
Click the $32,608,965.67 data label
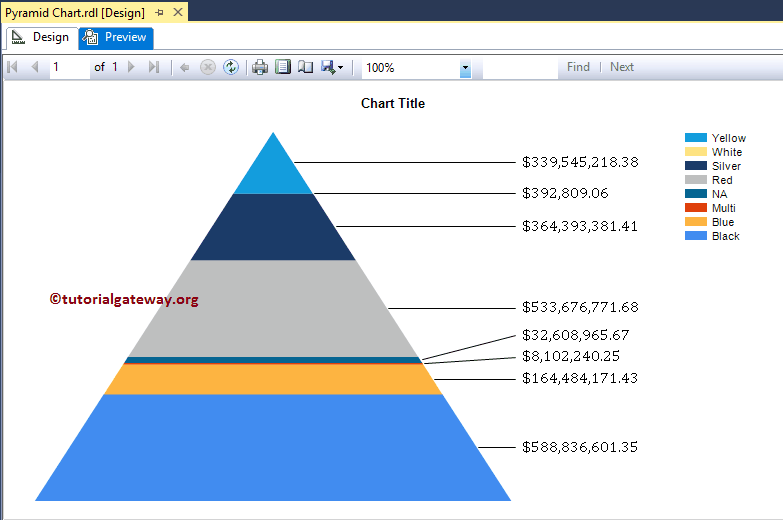(576, 335)
